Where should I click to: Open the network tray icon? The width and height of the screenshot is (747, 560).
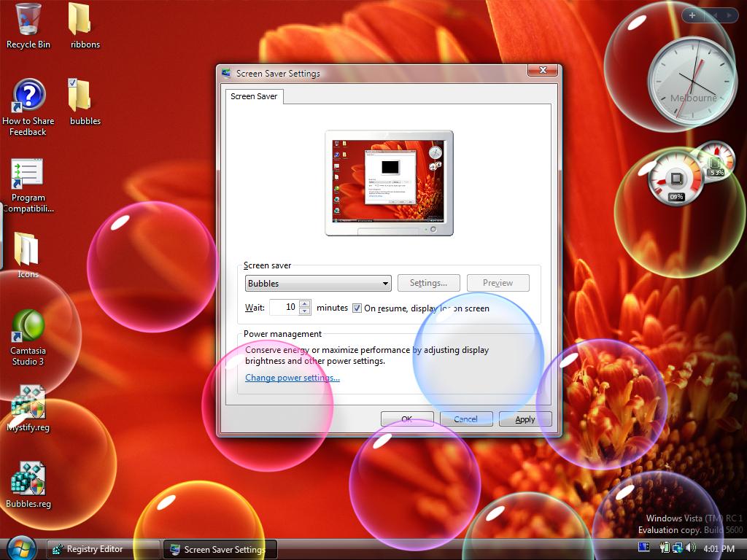click(677, 548)
